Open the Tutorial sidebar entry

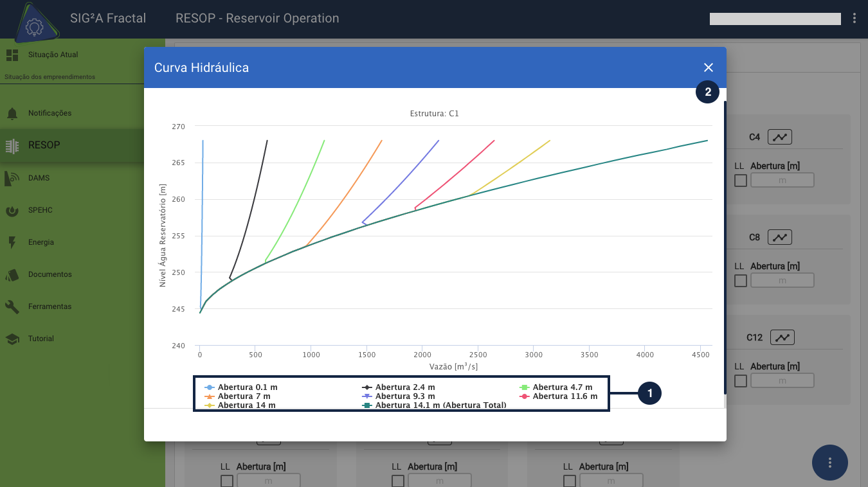click(x=41, y=339)
